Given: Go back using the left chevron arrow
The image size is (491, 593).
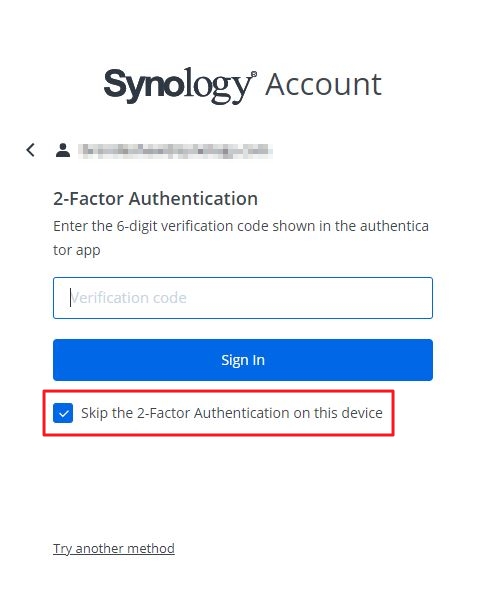Looking at the screenshot, I should tap(31, 150).
